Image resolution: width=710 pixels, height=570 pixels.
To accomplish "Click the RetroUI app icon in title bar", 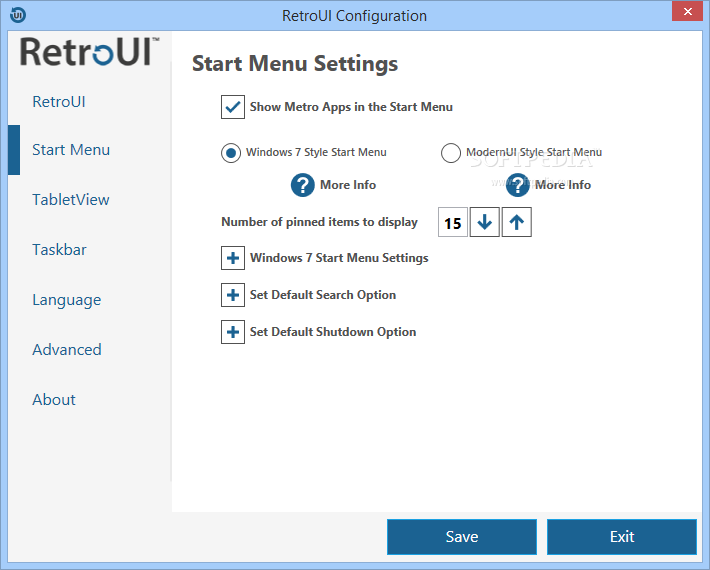I will coord(18,15).
